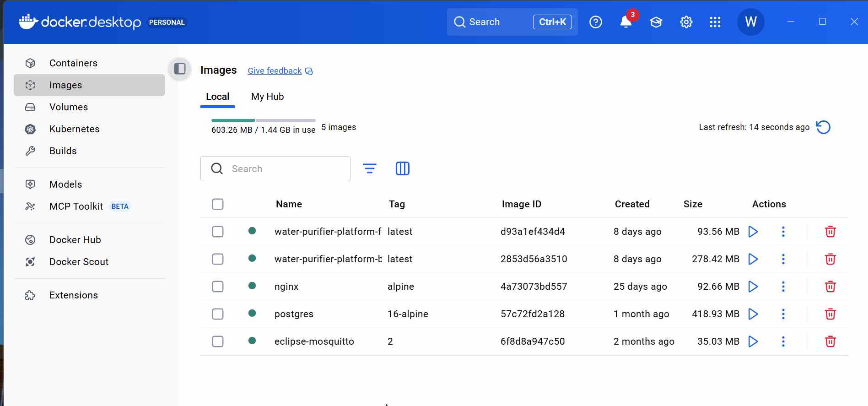Screen dimensions: 868x406
Task: Open more actions menu for eclipse-mosquitto
Action: coord(783,341)
